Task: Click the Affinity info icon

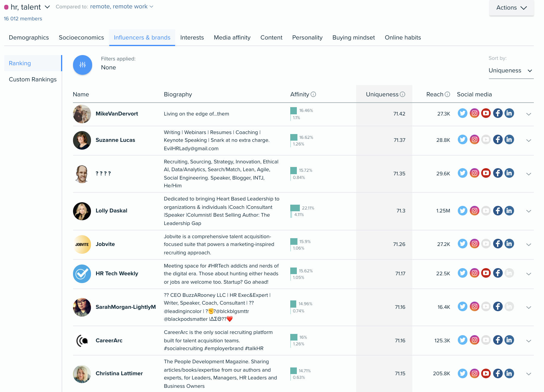Action: (313, 95)
